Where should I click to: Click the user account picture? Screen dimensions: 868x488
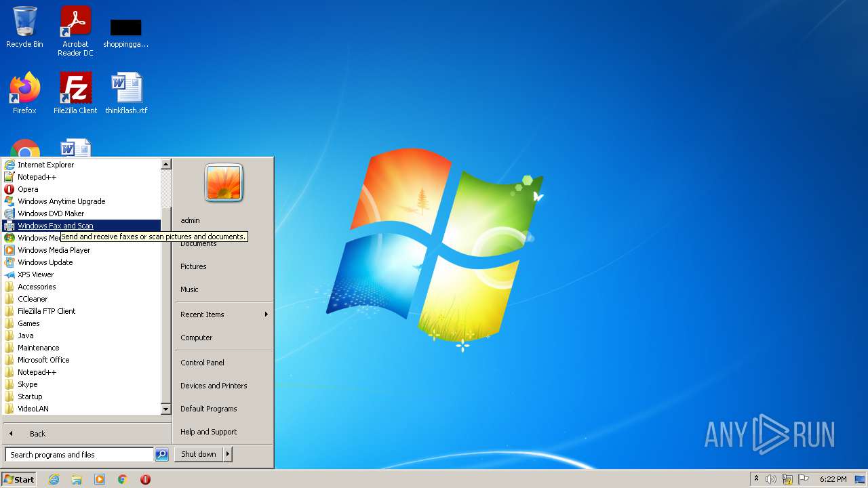[224, 182]
